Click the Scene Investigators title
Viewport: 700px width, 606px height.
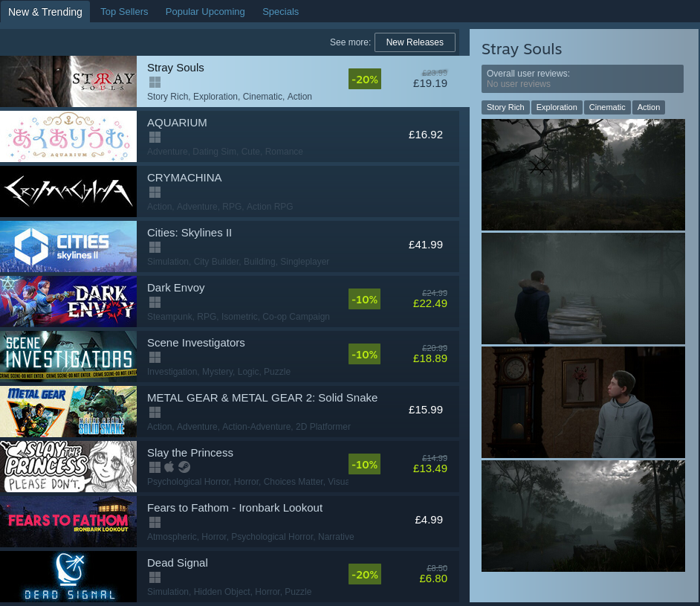196,343
